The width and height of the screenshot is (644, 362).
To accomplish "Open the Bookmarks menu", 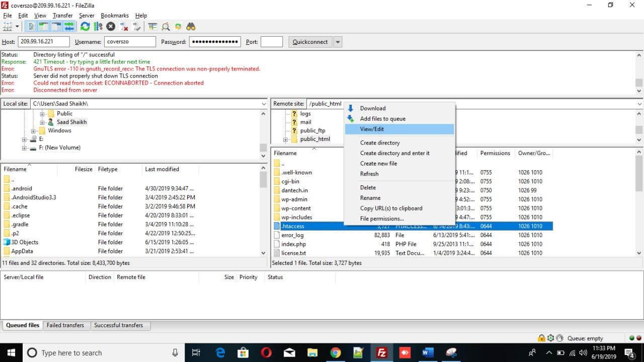I will tap(115, 16).
